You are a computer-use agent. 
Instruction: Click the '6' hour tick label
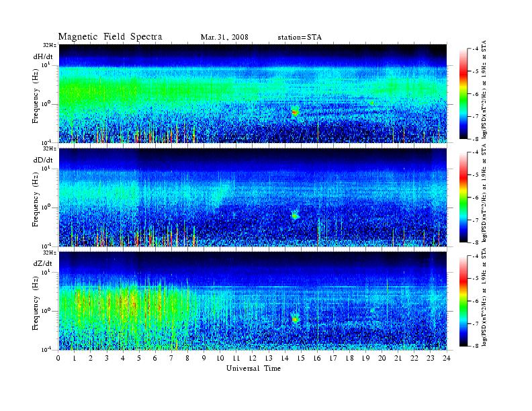coord(155,359)
